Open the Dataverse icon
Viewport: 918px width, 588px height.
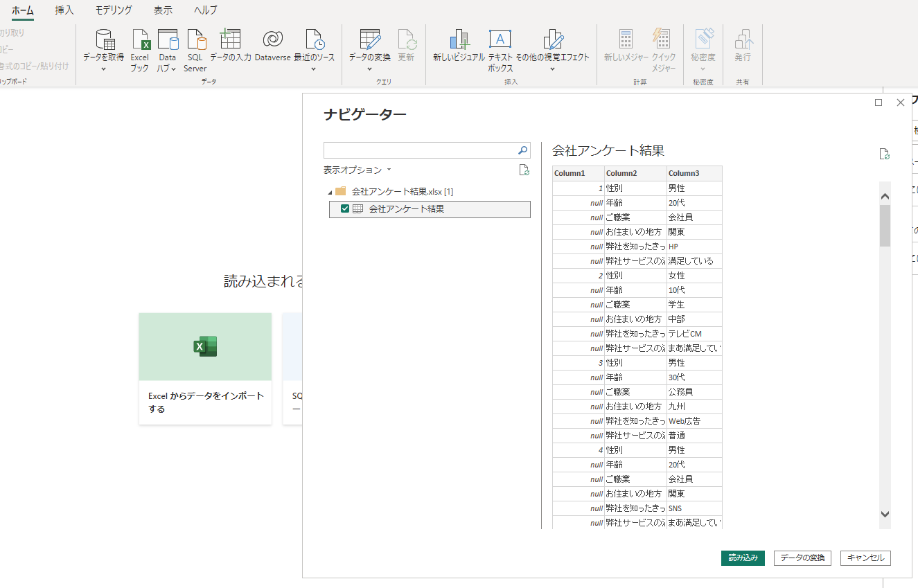click(273, 39)
